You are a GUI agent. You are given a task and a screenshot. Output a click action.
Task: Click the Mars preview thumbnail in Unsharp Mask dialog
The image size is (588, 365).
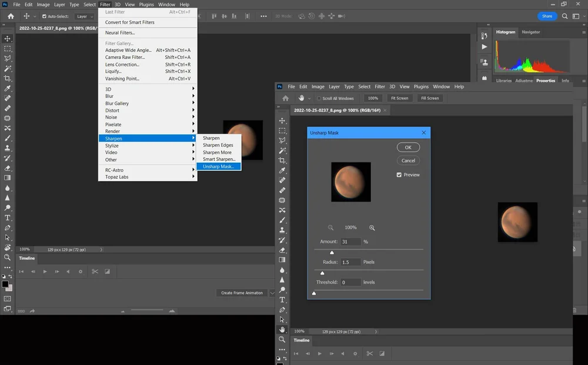pyautogui.click(x=351, y=182)
